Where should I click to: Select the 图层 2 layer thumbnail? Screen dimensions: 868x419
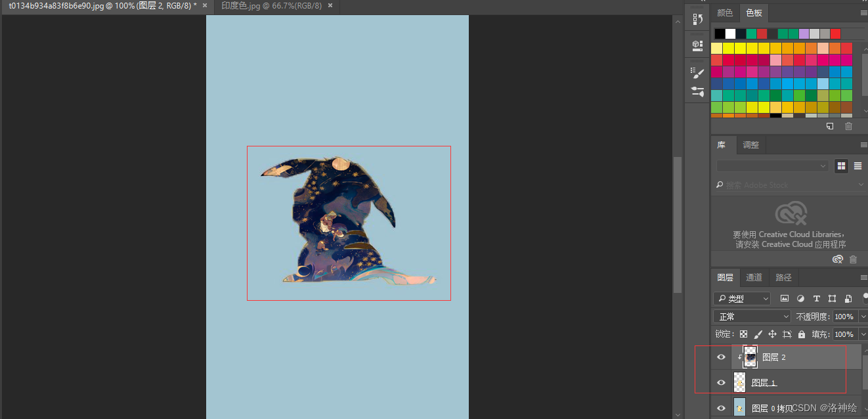tap(750, 357)
